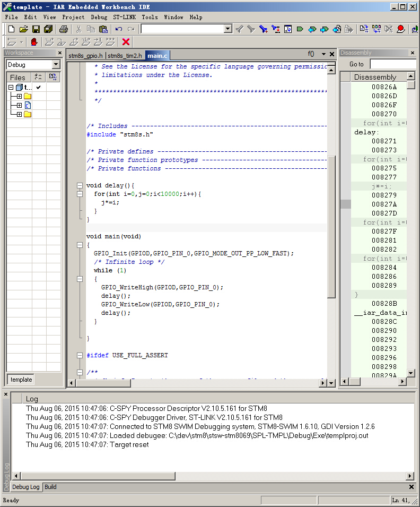420x507 pixels.
Task: Click the Toggle Breakpoint red dot icon
Action: 400,29
